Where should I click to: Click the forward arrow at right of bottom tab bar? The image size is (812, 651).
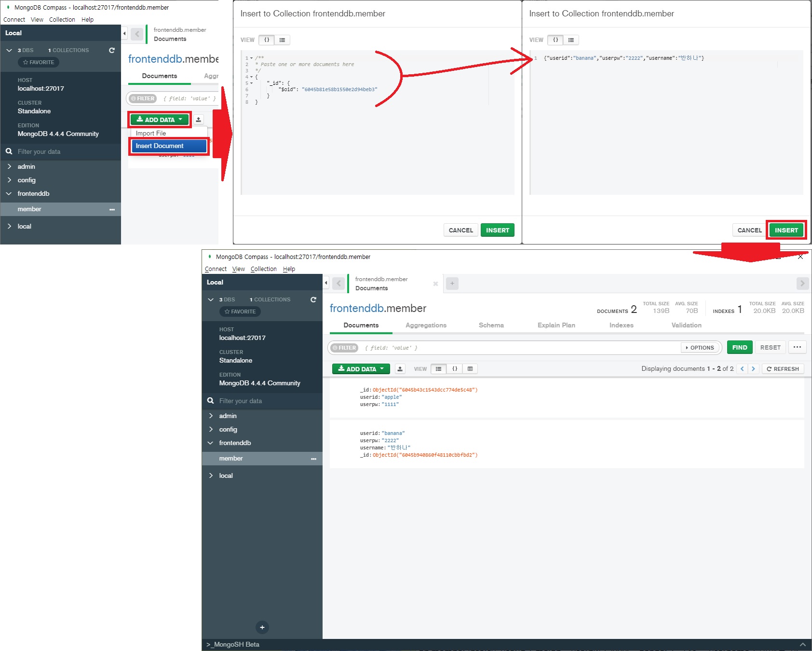[x=802, y=284]
